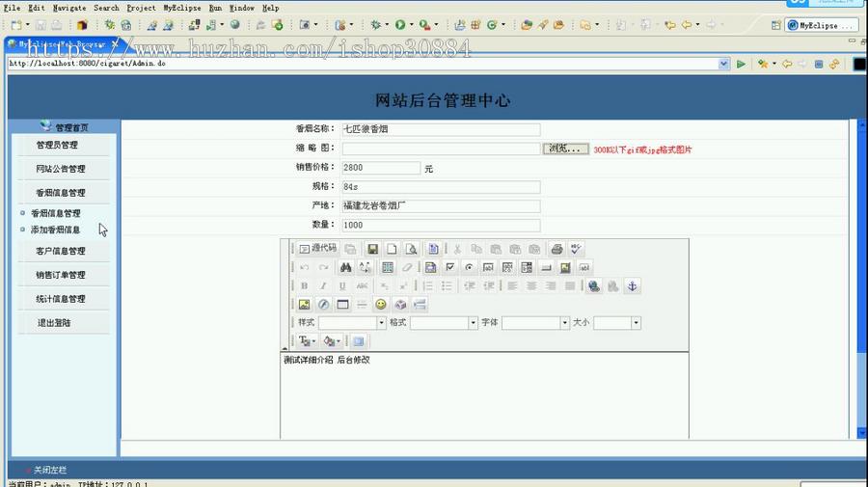Open the Navigate menu
The image size is (868, 487).
click(x=69, y=8)
